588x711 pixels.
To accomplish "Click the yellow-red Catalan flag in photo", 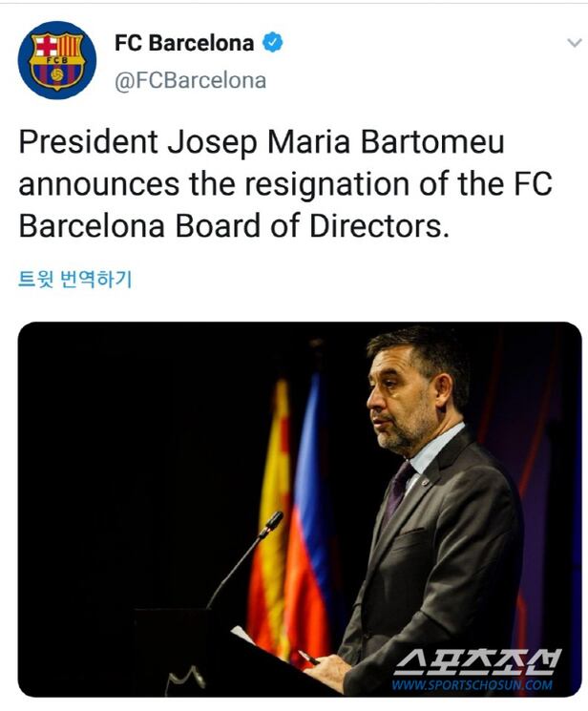I will click(271, 506).
